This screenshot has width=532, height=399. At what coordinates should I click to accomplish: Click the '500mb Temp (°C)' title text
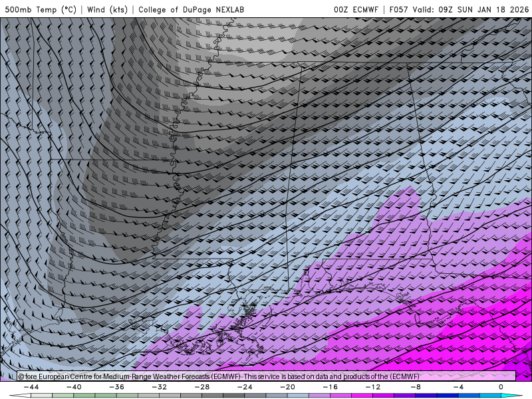(x=41, y=10)
